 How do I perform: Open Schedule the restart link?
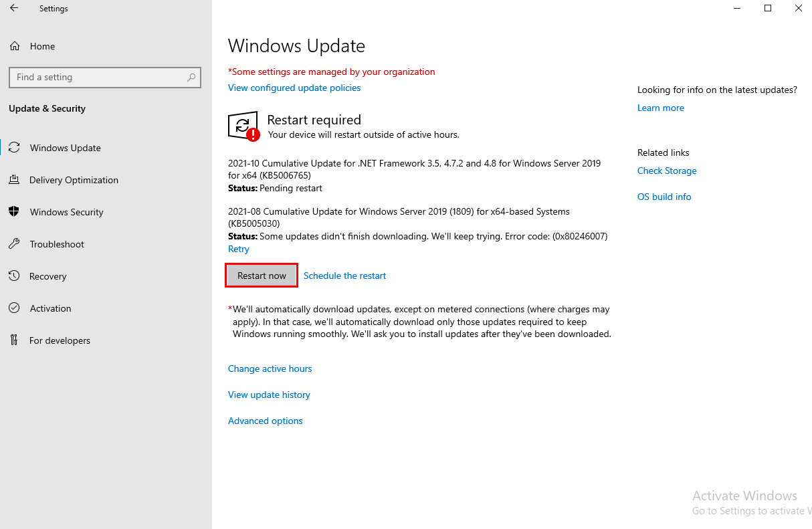[x=344, y=276]
